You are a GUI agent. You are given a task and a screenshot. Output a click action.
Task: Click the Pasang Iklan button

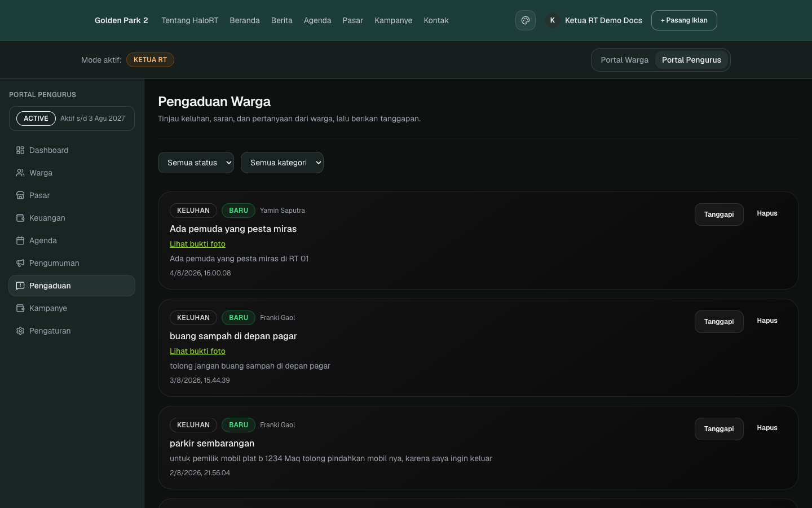pyautogui.click(x=684, y=20)
